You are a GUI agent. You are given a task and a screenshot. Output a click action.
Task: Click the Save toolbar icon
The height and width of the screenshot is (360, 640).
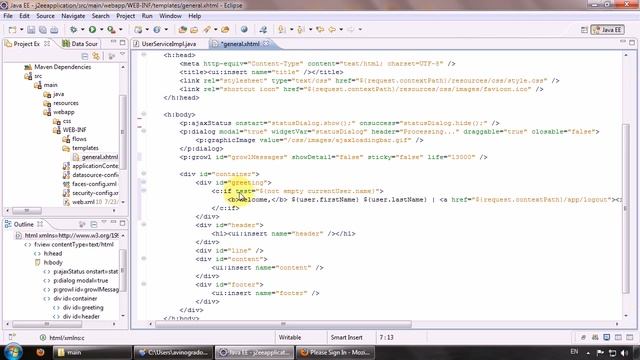[x=31, y=30]
